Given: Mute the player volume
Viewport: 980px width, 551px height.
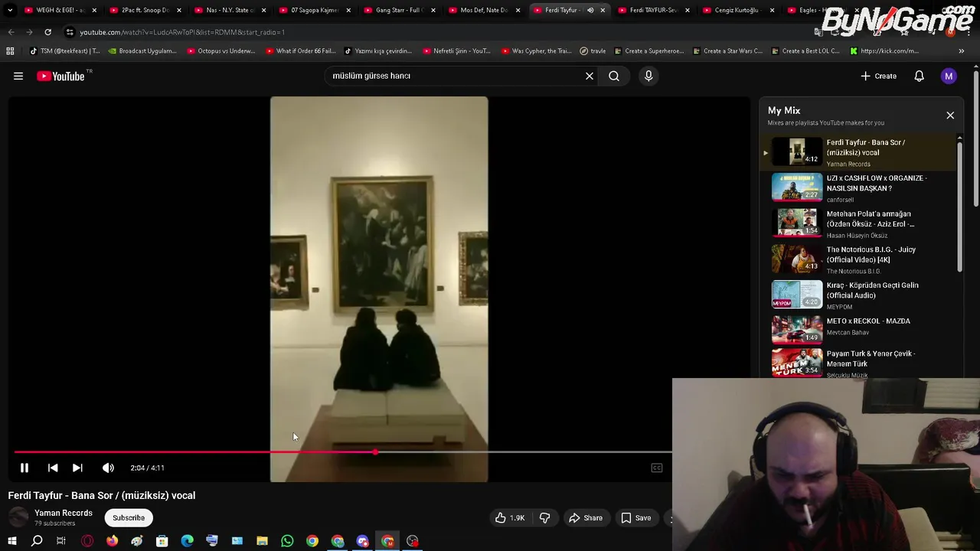Looking at the screenshot, I should [x=108, y=468].
